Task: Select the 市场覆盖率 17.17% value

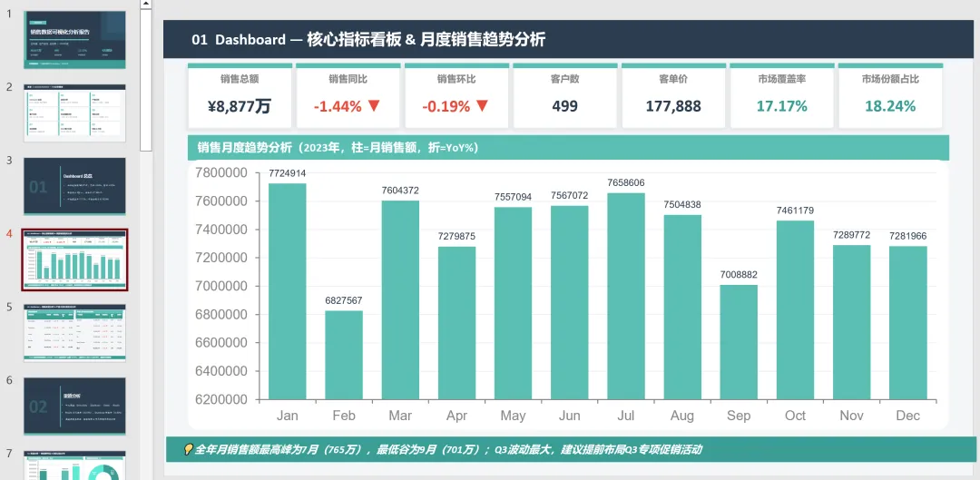Action: pos(782,106)
